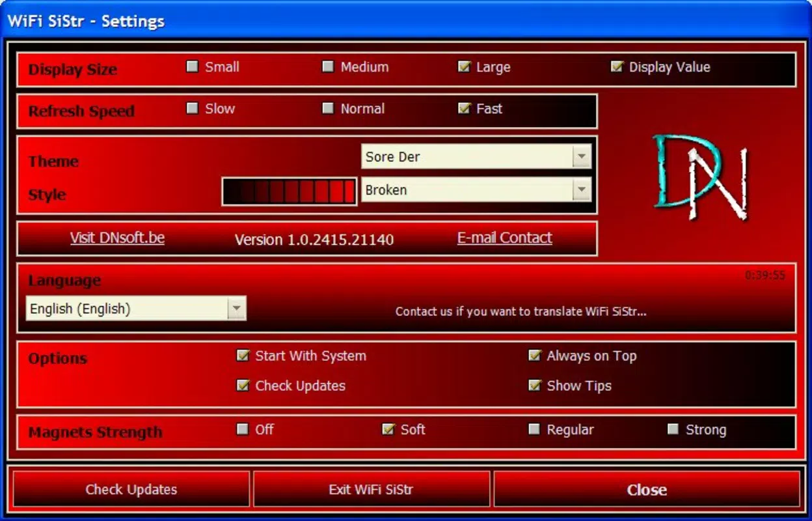Click the Exit WiFi SiStr button
This screenshot has height=521, width=812.
click(x=371, y=489)
